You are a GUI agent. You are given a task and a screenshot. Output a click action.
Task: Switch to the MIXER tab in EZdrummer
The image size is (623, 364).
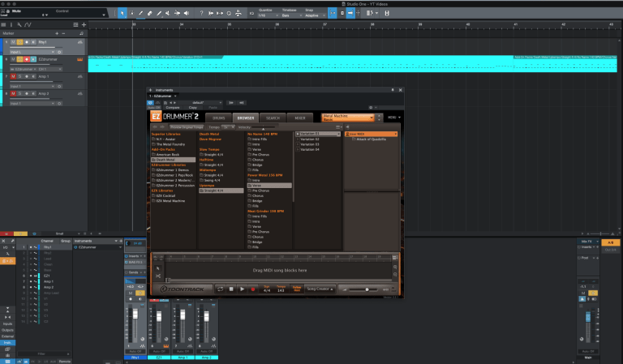[300, 118]
